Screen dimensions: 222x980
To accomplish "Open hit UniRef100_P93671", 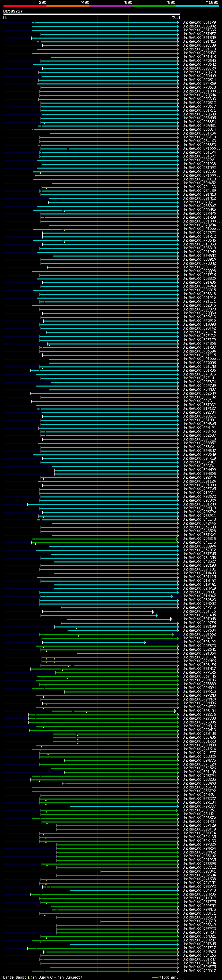I will (199, 416).
